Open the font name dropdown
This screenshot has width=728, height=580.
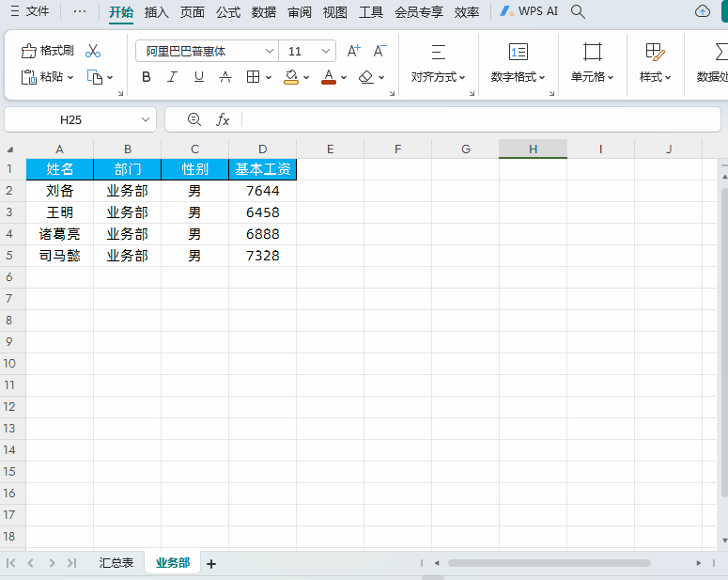tap(269, 51)
